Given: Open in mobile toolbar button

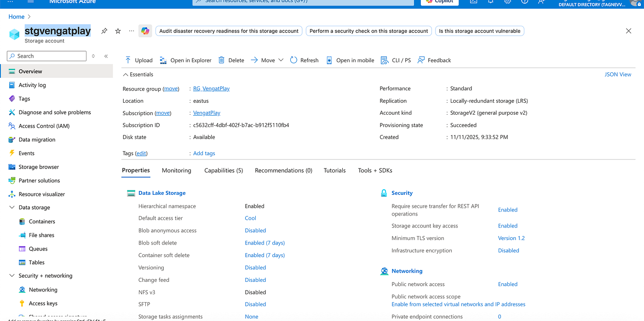Looking at the screenshot, I should click(350, 60).
